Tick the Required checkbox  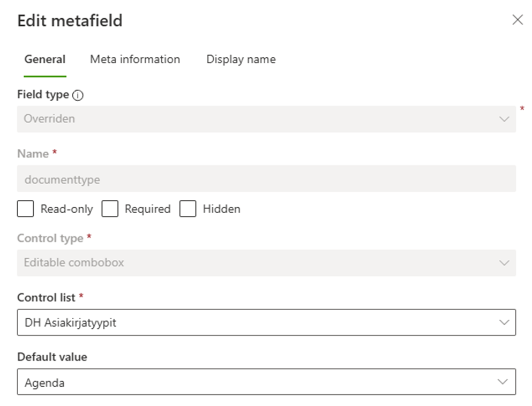[110, 209]
